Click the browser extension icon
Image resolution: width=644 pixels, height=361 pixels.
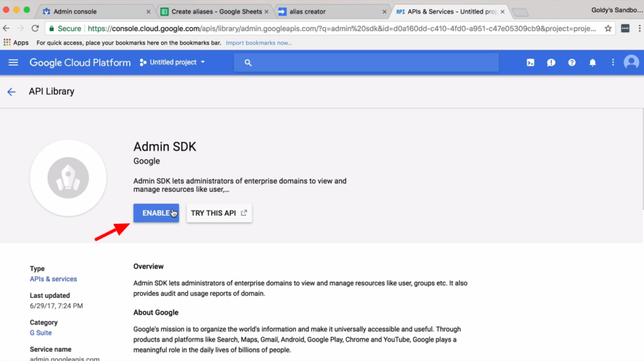coord(625,28)
